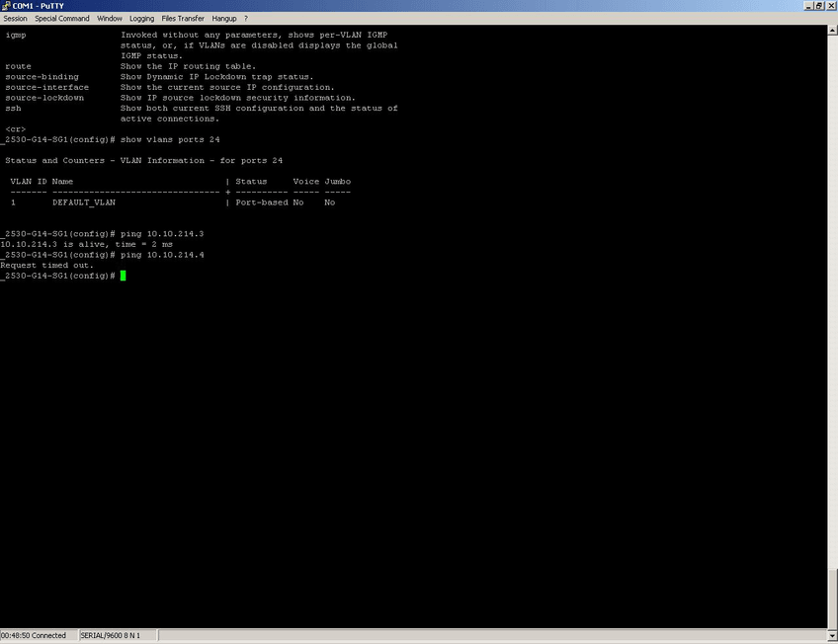Click 'Show the IP routing table.' description
The image size is (838, 644).
(x=188, y=67)
